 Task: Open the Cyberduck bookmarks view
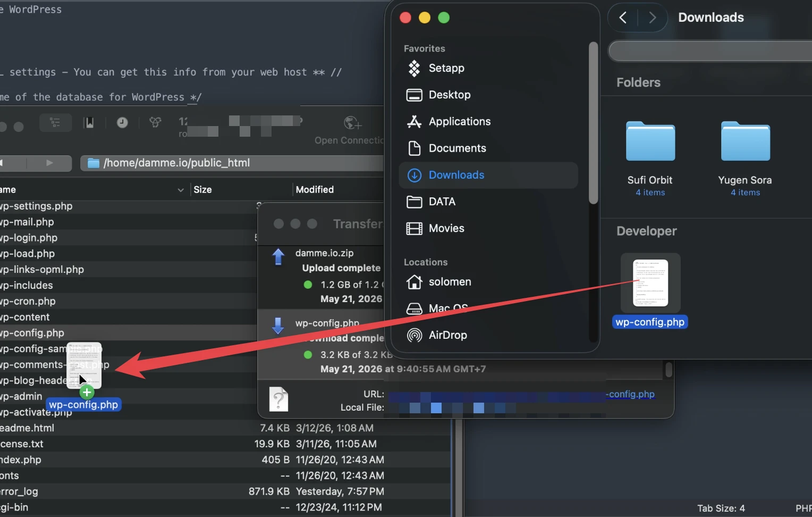click(89, 123)
